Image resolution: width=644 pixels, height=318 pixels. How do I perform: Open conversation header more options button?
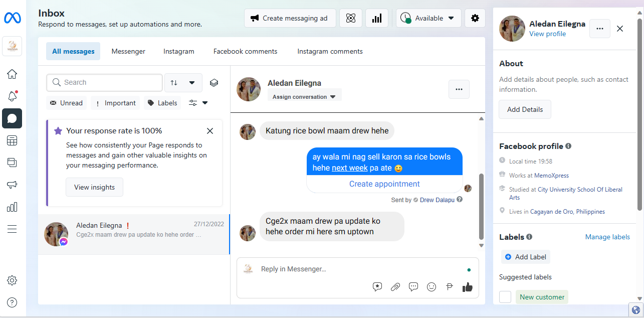point(459,89)
